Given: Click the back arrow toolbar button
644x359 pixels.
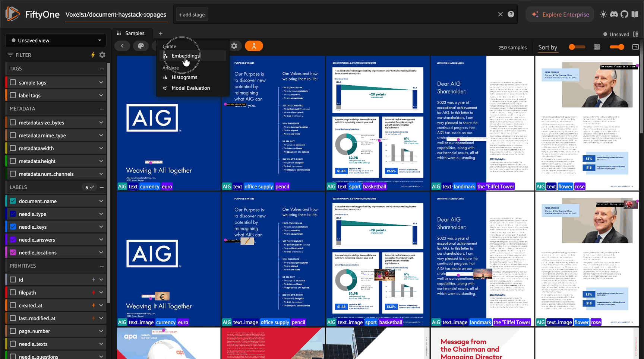Looking at the screenshot, I should click(122, 46).
